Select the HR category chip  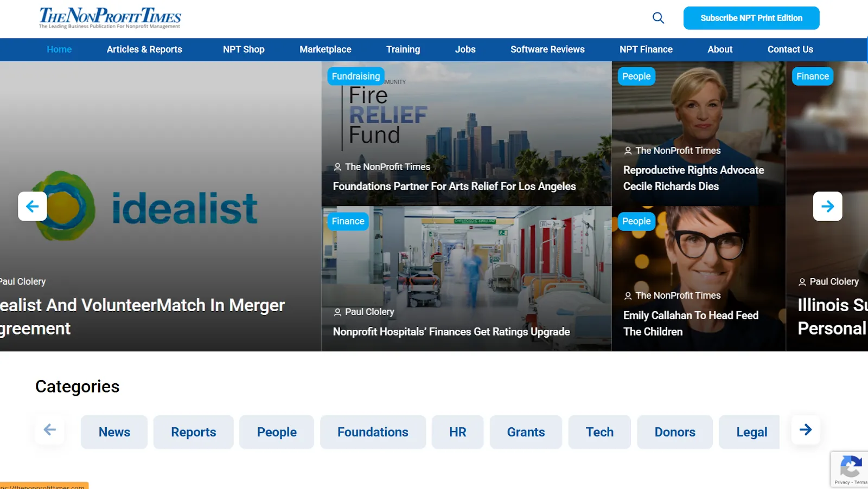[x=457, y=432]
